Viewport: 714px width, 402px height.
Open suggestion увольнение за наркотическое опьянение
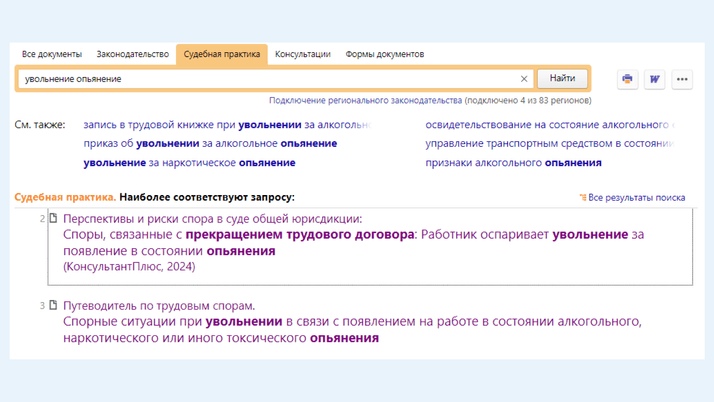point(189,163)
